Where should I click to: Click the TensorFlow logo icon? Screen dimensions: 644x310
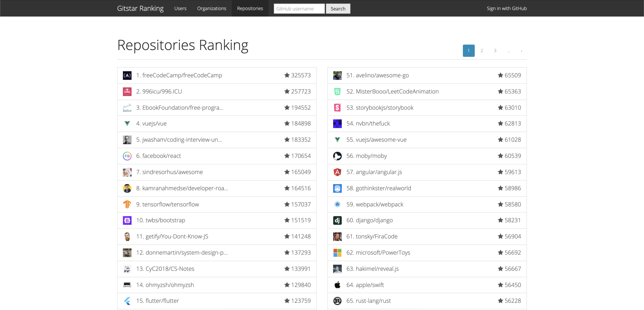[x=127, y=204]
